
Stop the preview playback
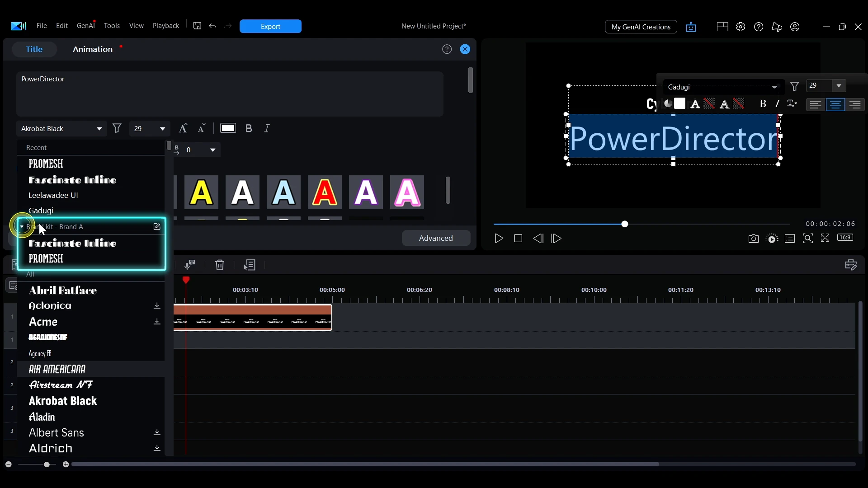[x=518, y=239]
